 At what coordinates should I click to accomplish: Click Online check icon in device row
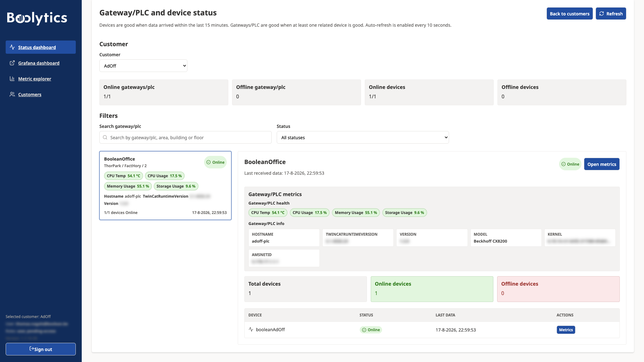tap(364, 330)
